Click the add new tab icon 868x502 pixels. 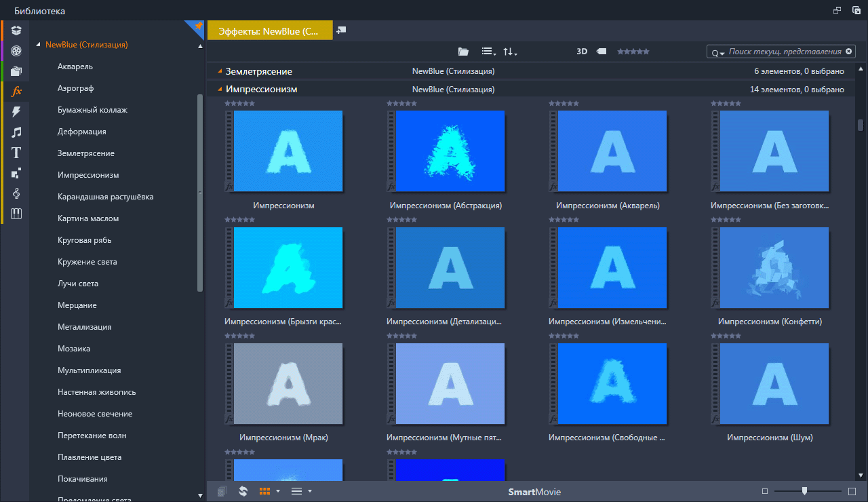[x=341, y=31]
